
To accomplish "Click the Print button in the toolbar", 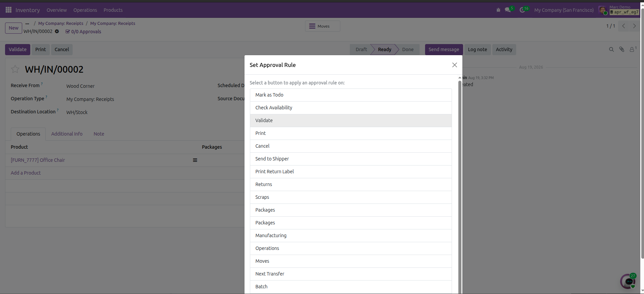I will point(41,49).
